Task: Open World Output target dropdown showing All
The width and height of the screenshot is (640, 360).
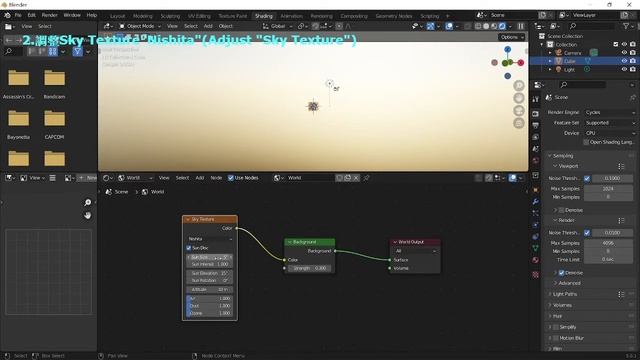Action: click(x=415, y=251)
